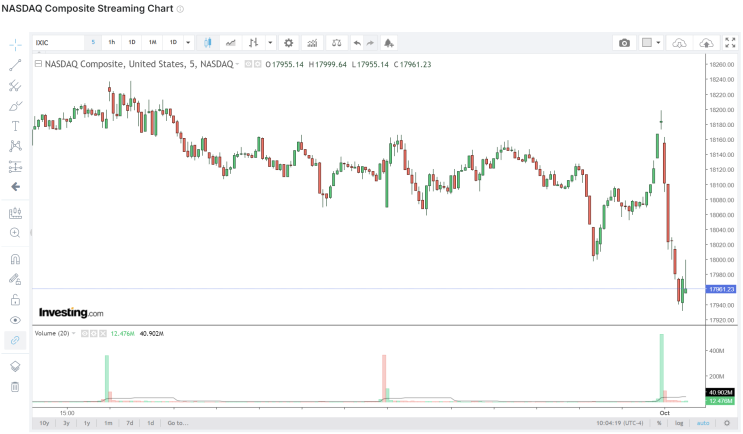This screenshot has height=434, width=743.
Task: Select the 1h interval
Action: 112,43
